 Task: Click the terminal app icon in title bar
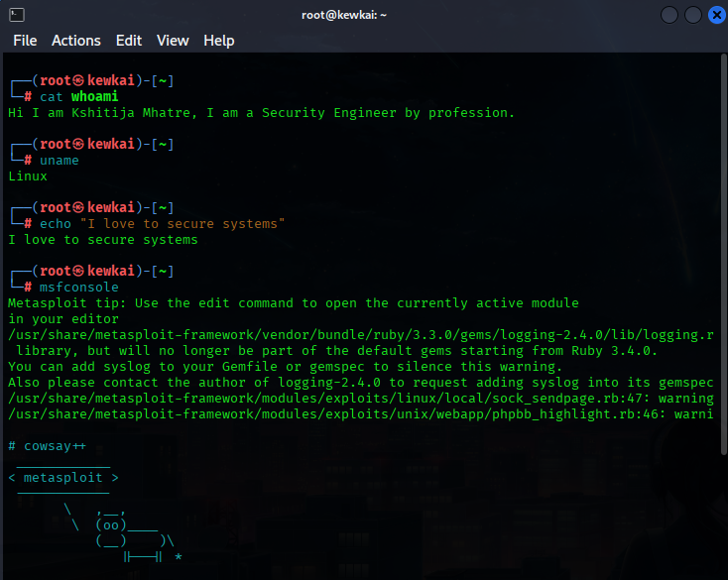click(17, 15)
